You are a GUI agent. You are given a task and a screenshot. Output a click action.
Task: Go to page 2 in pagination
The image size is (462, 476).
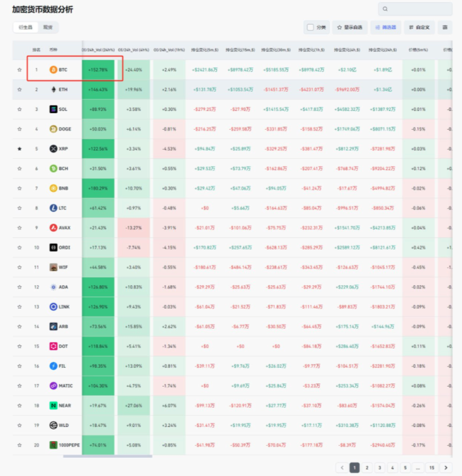coord(368,467)
